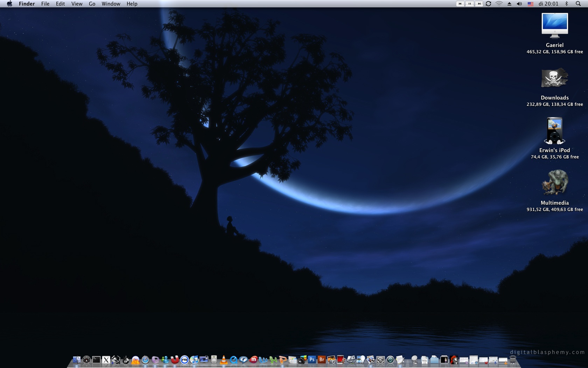588x368 pixels.
Task: Launch MSN Messenger from the Dock
Action: click(165, 360)
